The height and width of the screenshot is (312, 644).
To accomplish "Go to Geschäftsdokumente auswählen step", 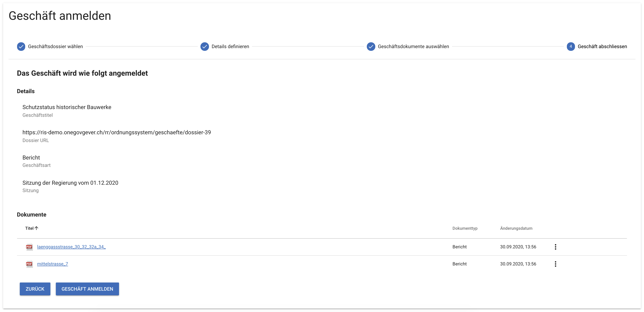I will click(413, 47).
